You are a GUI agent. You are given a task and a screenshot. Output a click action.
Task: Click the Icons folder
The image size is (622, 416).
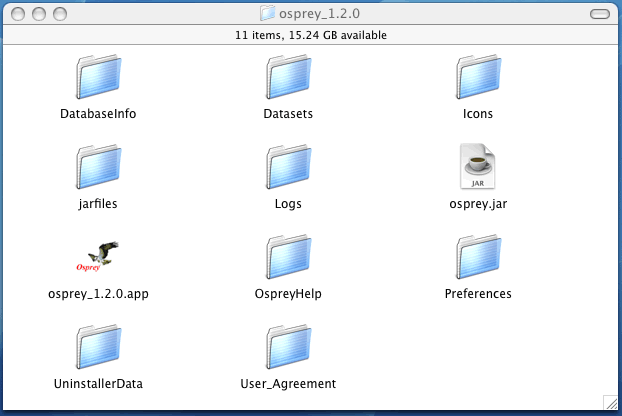[478, 77]
